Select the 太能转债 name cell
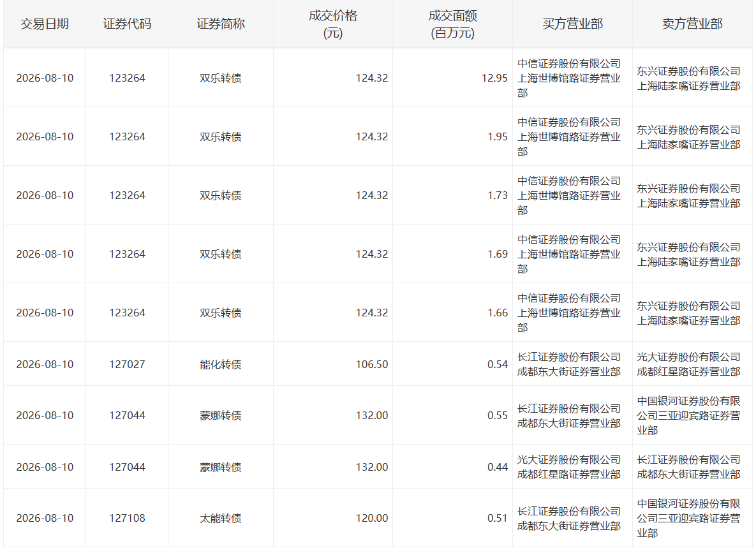 coord(220,519)
